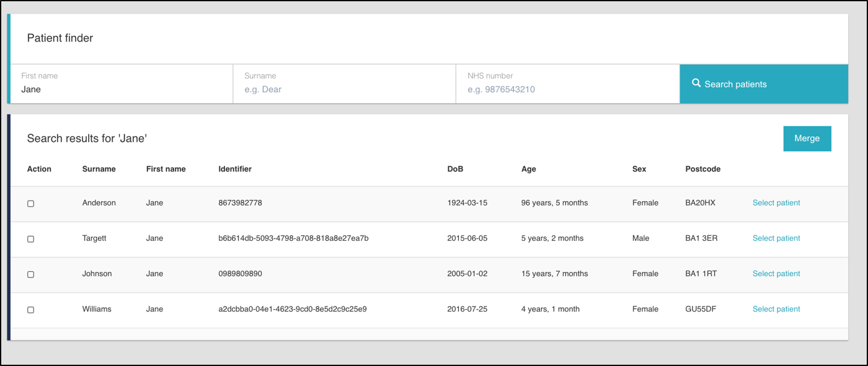The image size is (868, 366).
Task: Click the magnifying glass search icon
Action: 696,83
